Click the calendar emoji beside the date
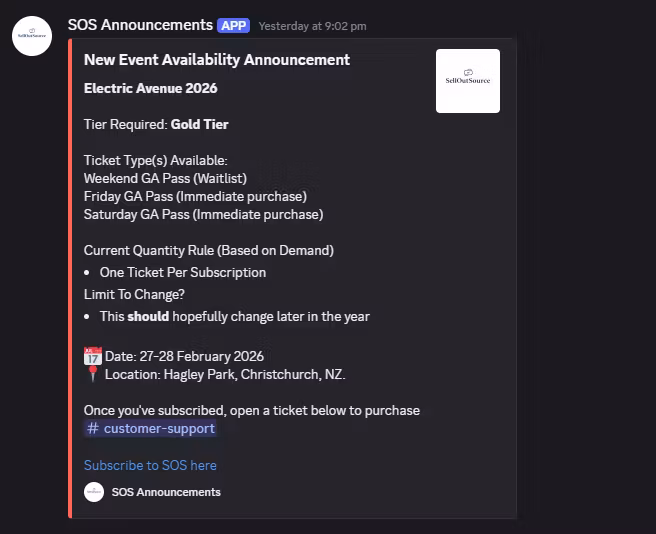 (x=92, y=356)
